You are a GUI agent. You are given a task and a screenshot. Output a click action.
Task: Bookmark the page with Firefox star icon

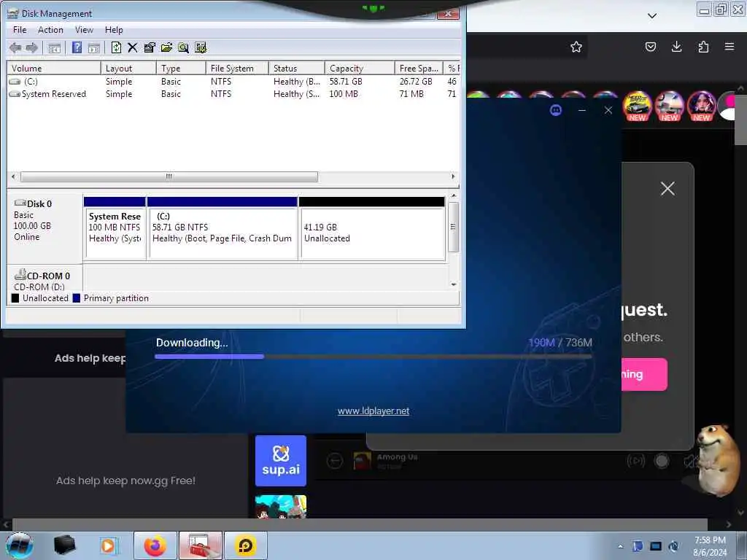576,47
